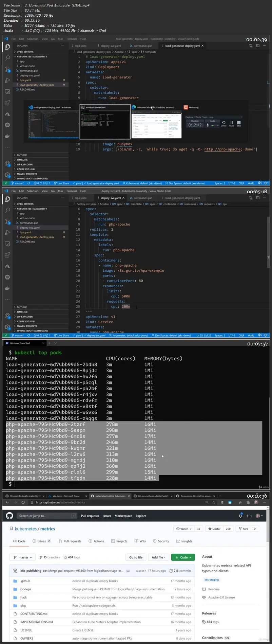Open hpa.yaml in deploy-svc.yaml frame Explorer

pyautogui.click(x=25, y=232)
